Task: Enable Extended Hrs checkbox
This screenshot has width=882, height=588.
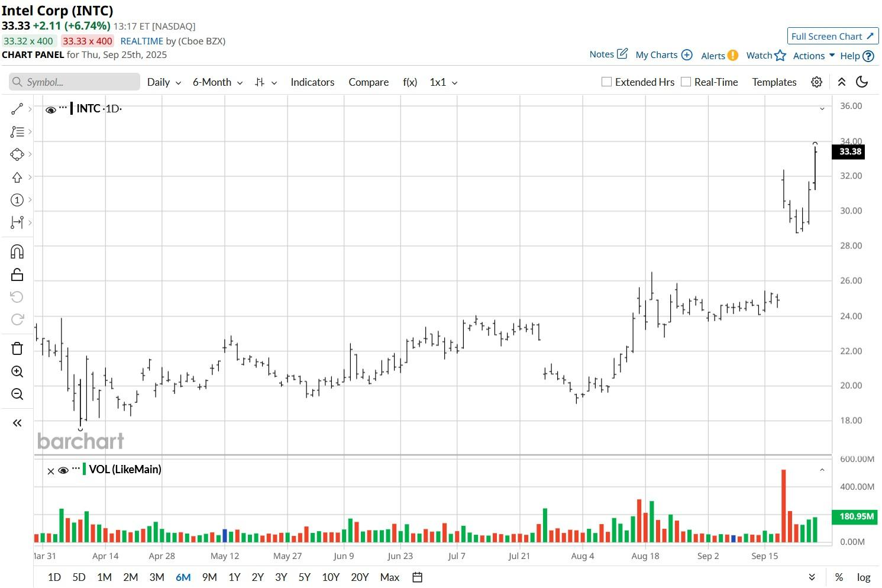Action: [x=606, y=82]
